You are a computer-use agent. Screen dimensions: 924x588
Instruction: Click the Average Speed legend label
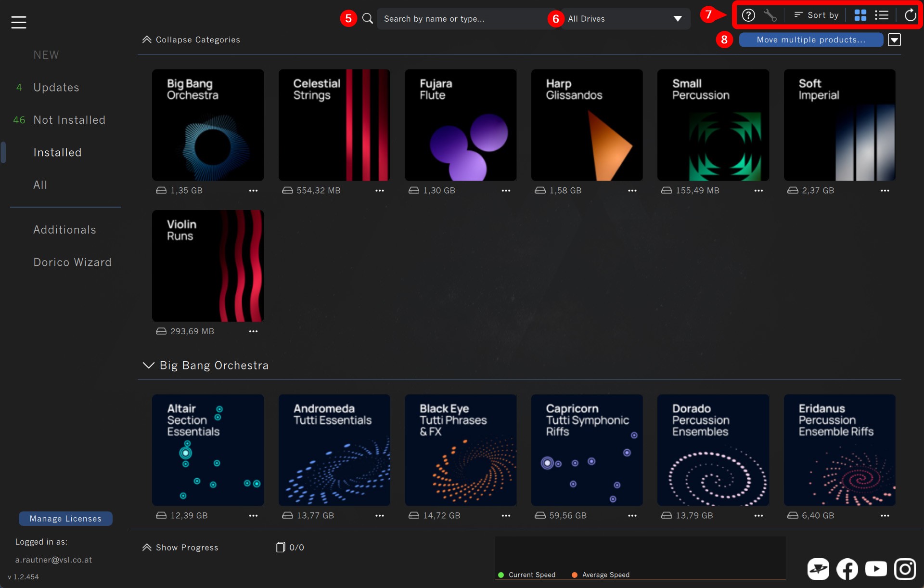[606, 575]
